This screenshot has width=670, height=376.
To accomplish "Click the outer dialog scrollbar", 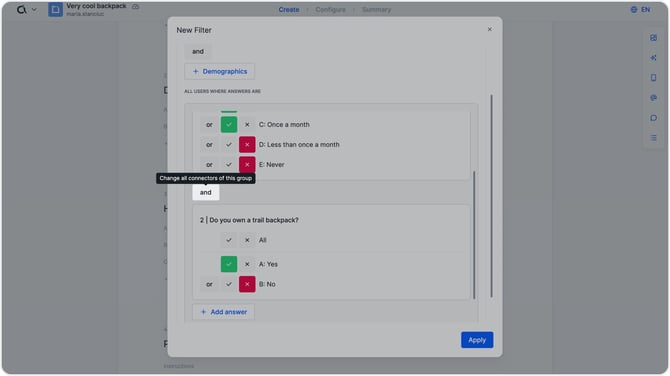I will click(x=491, y=196).
